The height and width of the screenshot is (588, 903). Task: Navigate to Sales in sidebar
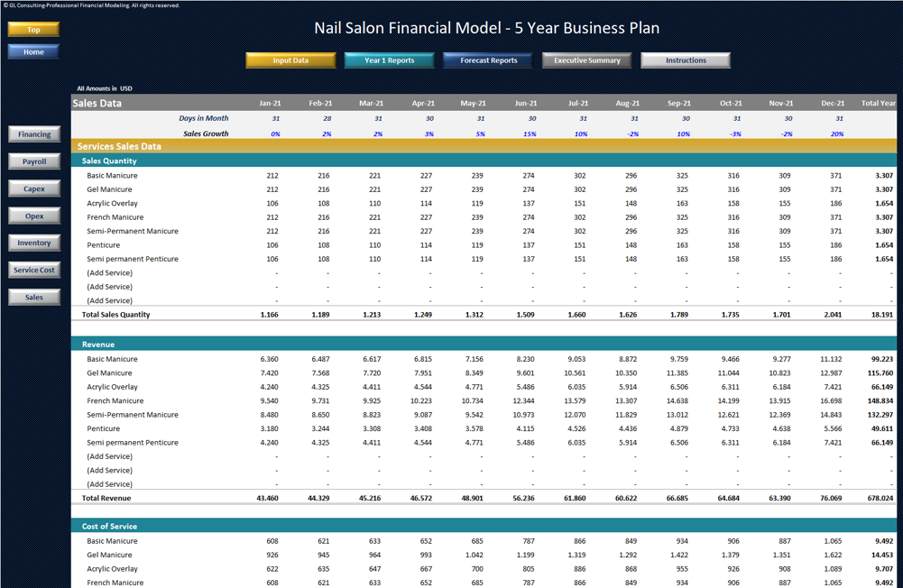tap(34, 298)
